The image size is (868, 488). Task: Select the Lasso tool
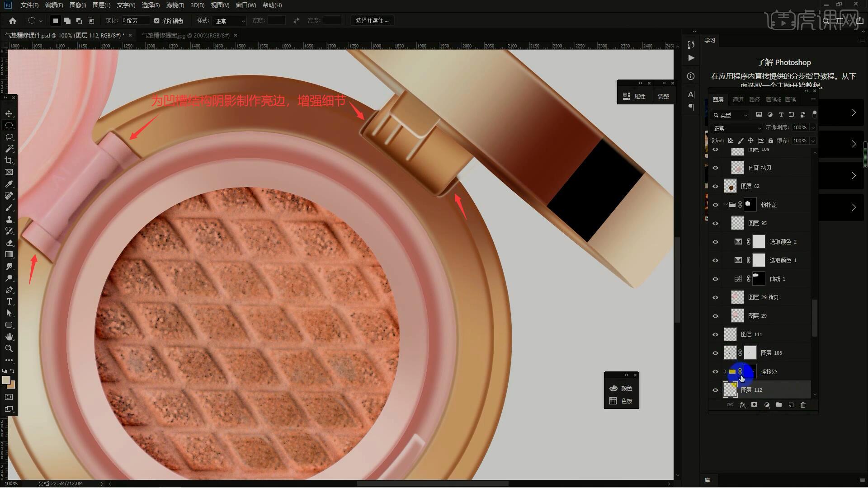coord(9,137)
